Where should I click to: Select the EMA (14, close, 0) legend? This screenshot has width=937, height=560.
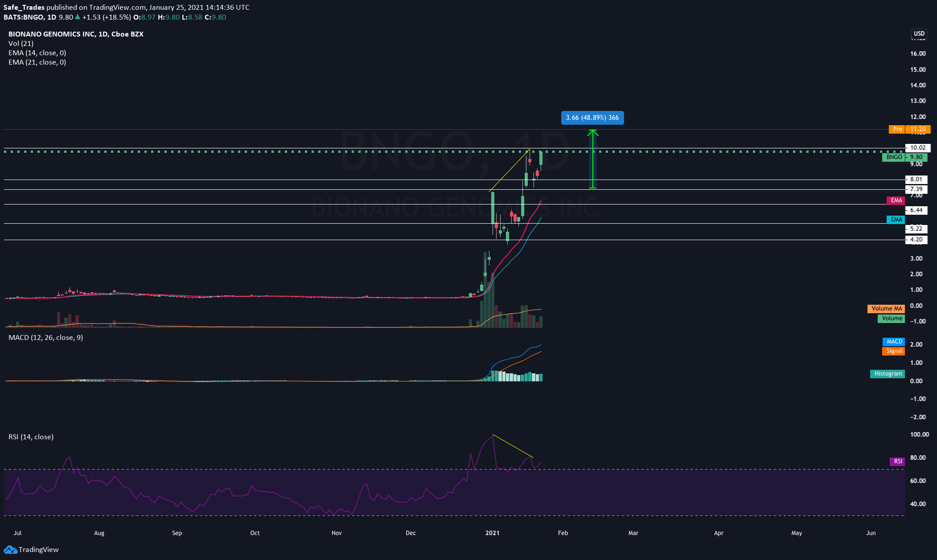[x=37, y=53]
